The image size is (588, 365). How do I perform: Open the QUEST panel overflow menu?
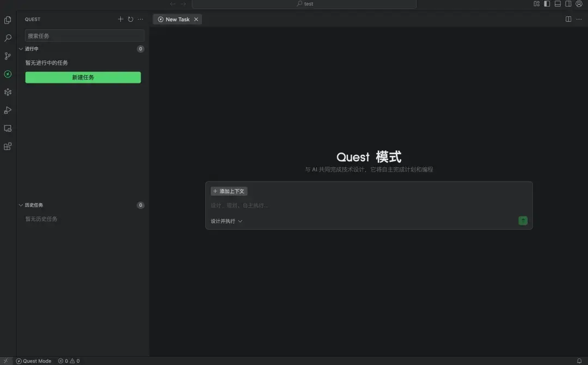pos(140,19)
